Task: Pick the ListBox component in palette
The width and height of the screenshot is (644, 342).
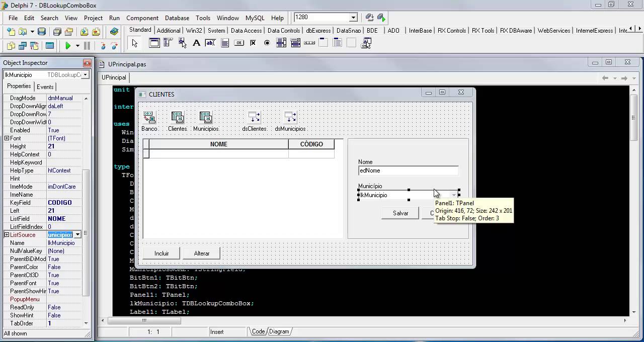Action: pos(281,43)
